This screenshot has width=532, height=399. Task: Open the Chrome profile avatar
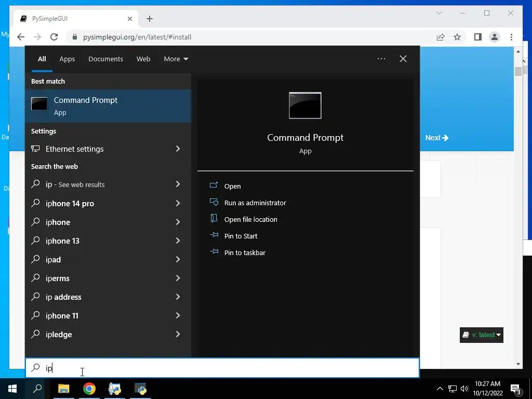point(495,37)
